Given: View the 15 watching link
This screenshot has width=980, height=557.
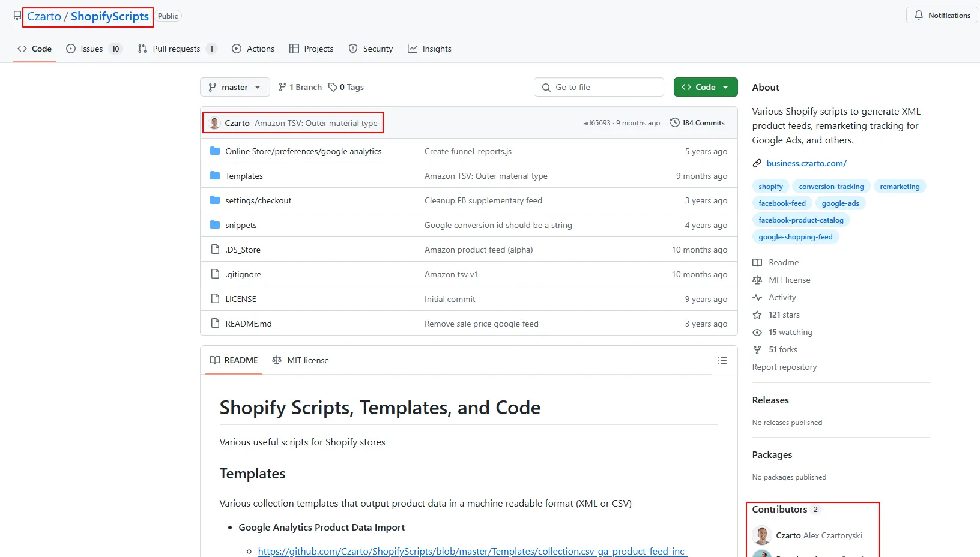Looking at the screenshot, I should 782,332.
